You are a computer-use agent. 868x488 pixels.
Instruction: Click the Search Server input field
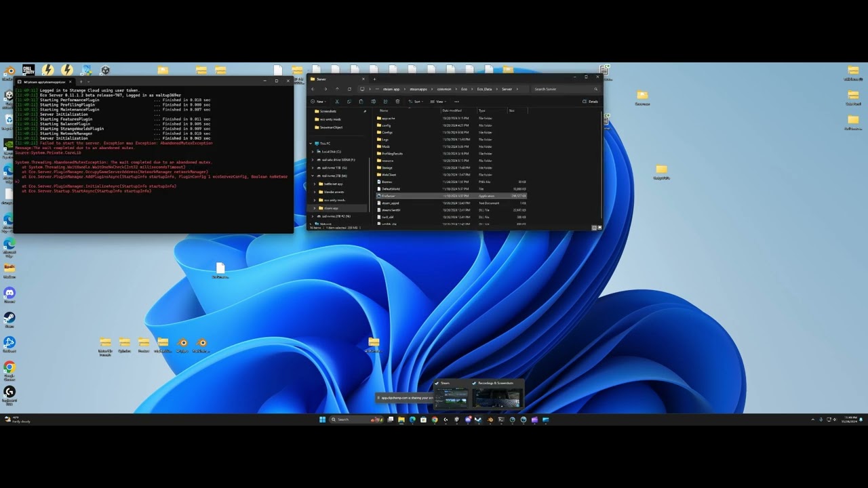coord(564,89)
